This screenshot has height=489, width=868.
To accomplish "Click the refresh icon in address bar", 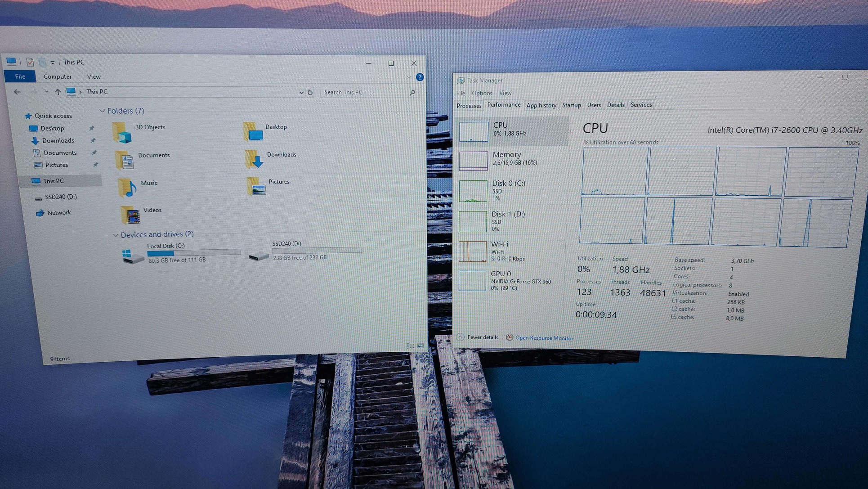I will click(x=310, y=92).
